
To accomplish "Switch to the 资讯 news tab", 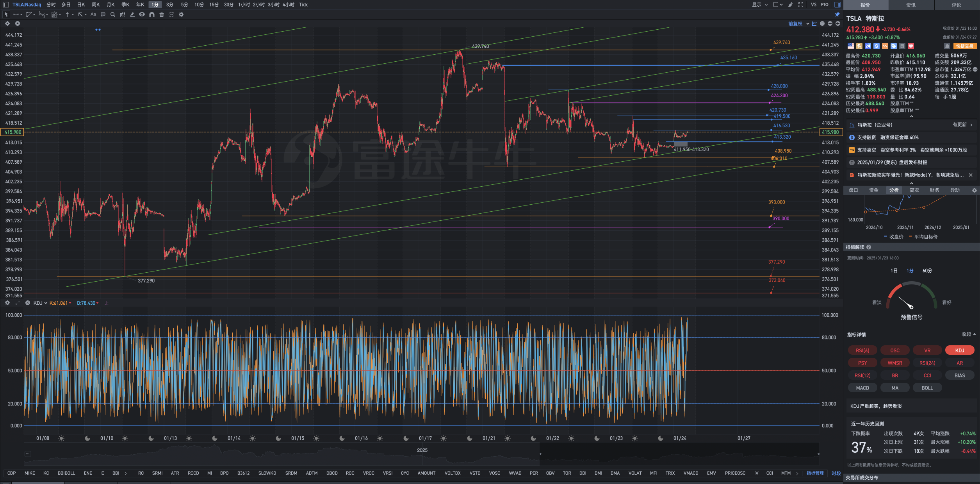I will (911, 5).
